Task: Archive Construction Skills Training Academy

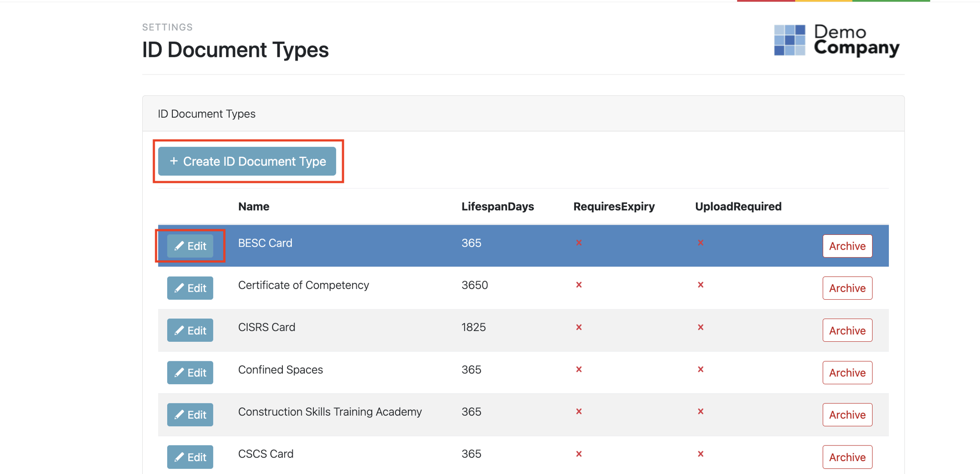Action: (847, 415)
